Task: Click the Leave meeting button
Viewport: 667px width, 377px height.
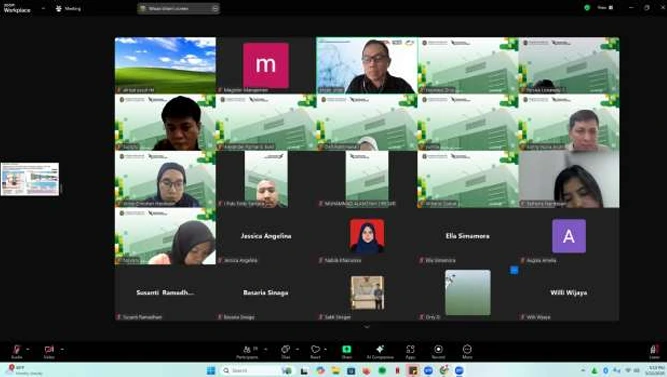Action: 654,351
